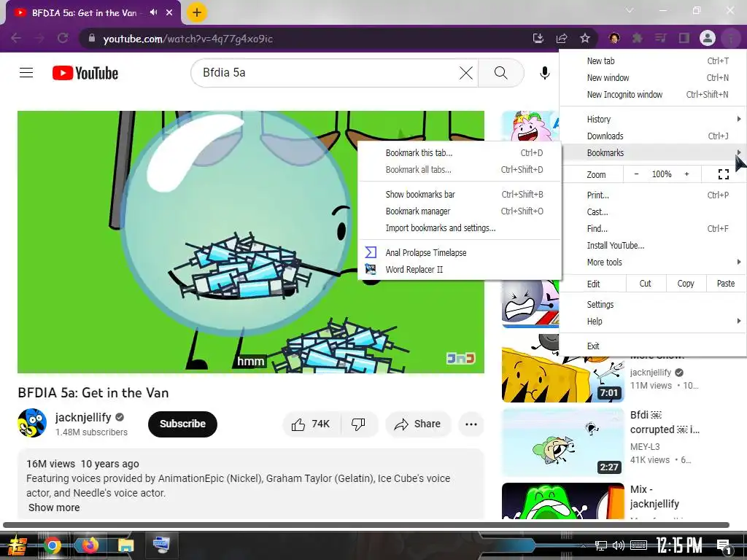Bookmark page with the star icon
The image size is (747, 560).
[585, 38]
